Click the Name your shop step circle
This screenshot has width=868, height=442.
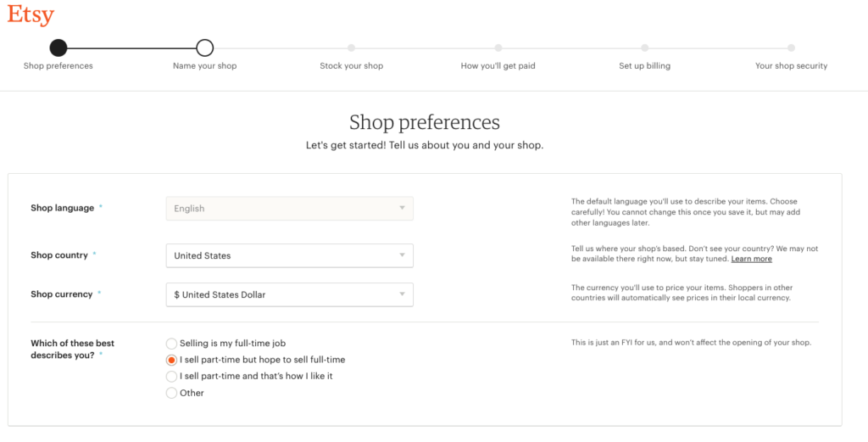point(205,48)
